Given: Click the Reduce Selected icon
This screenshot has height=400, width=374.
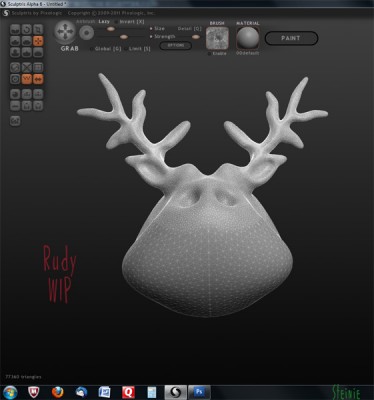Looking at the screenshot, I should [x=27, y=67].
